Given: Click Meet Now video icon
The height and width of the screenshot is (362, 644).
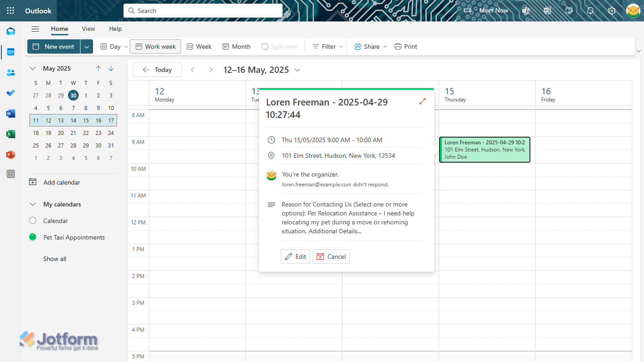Looking at the screenshot, I should (x=468, y=11).
